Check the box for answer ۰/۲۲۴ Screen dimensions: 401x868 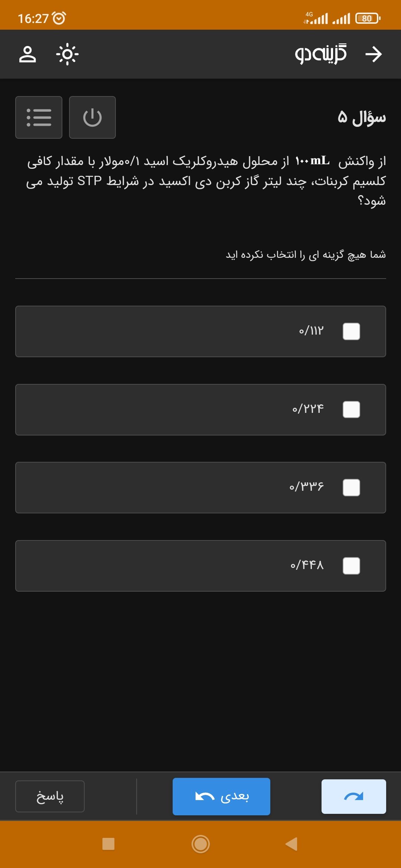pyautogui.click(x=351, y=410)
